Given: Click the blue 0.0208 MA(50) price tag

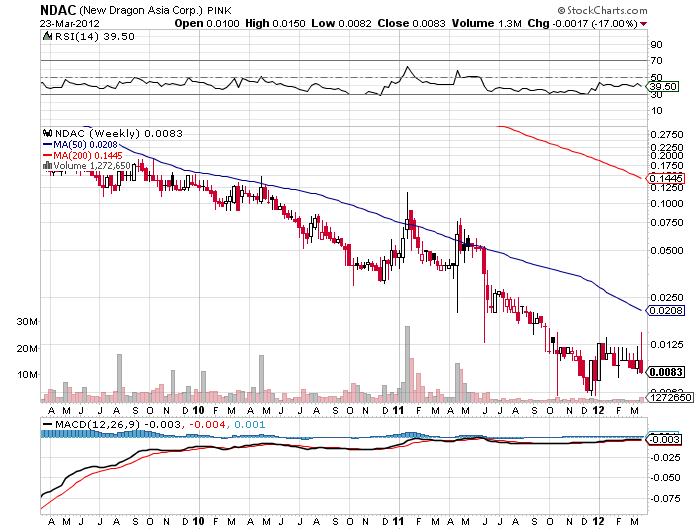Looking at the screenshot, I should [x=665, y=310].
